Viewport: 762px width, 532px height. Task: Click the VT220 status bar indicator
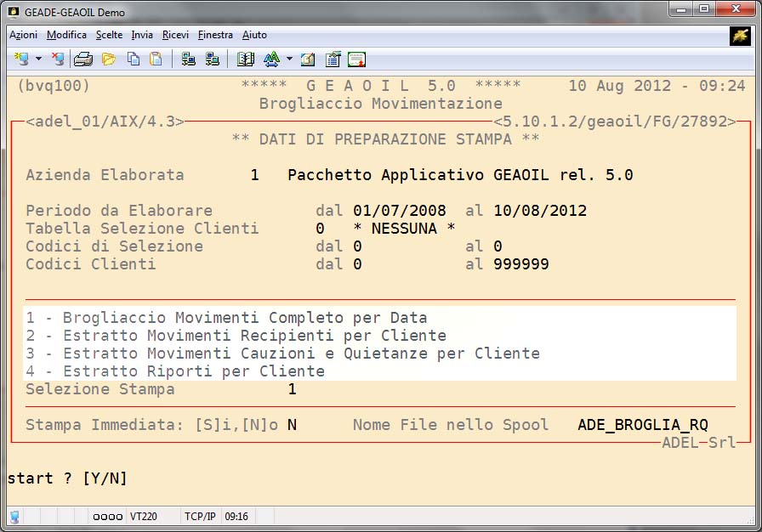click(141, 516)
